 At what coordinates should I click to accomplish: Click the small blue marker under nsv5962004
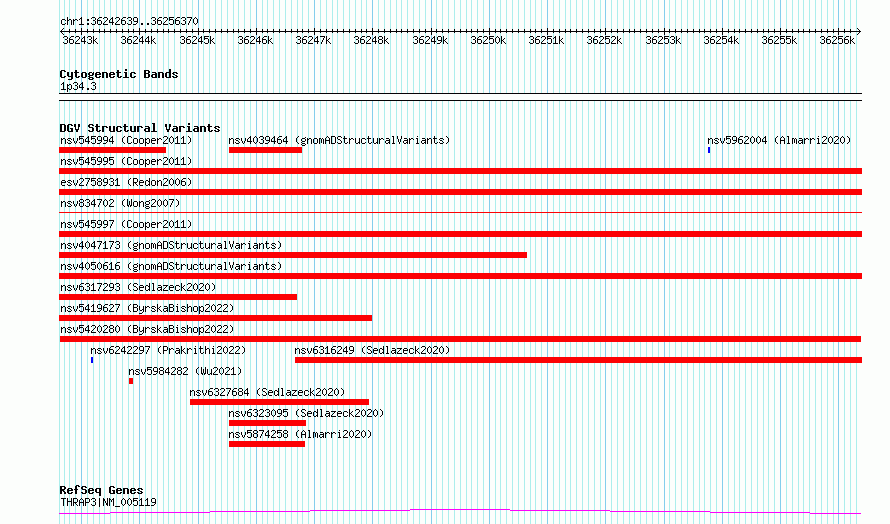click(709, 150)
